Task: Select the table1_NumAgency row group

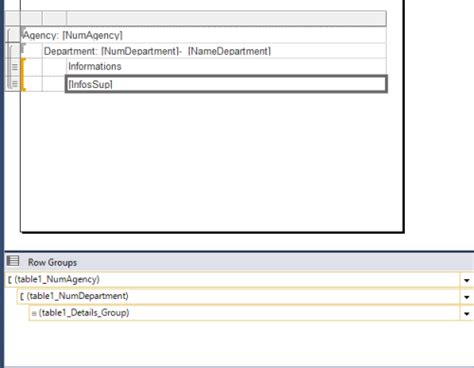Action: point(233,279)
